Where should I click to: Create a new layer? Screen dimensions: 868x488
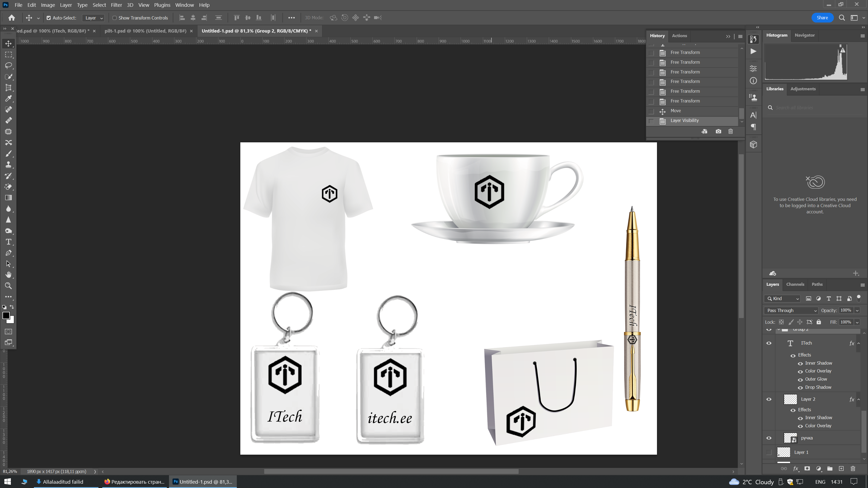coord(841,468)
